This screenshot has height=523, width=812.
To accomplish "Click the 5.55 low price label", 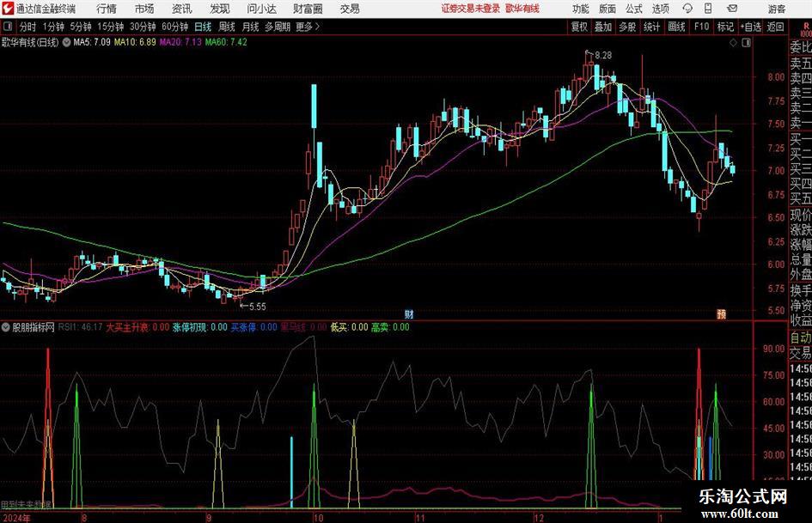I will [258, 307].
